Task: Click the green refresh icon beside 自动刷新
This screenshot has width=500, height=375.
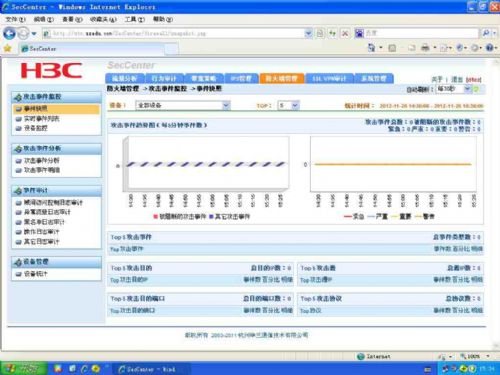Action: [476, 89]
